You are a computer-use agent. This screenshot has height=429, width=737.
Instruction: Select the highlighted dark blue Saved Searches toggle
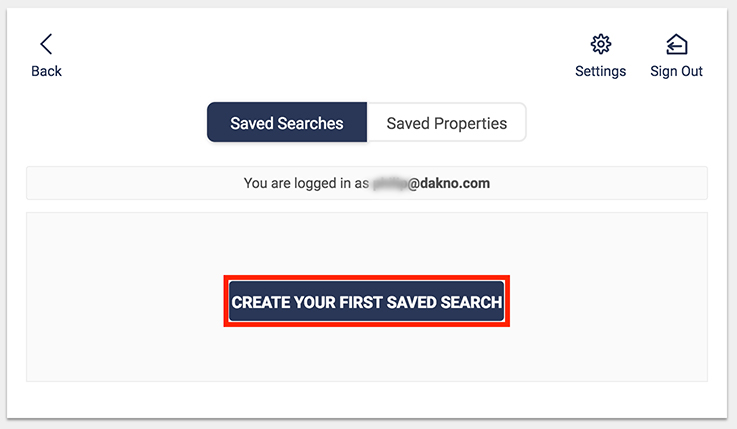[x=287, y=122]
